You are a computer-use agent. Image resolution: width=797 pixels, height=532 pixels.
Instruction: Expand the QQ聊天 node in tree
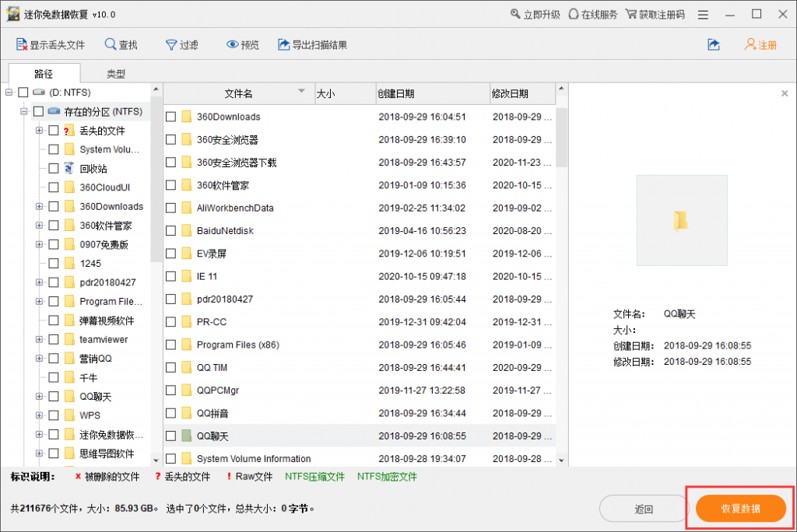coord(39,397)
